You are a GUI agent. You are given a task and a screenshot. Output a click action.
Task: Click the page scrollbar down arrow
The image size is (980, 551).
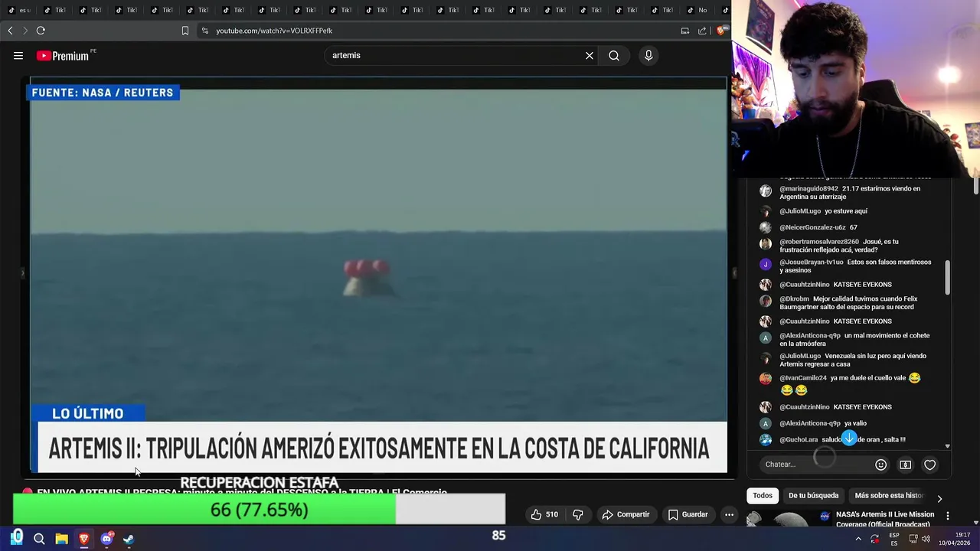pos(975,523)
